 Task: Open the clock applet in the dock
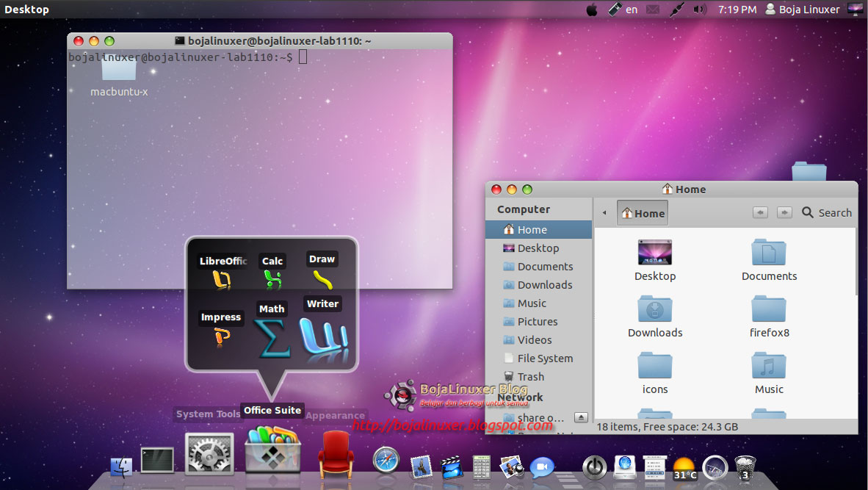coord(715,467)
